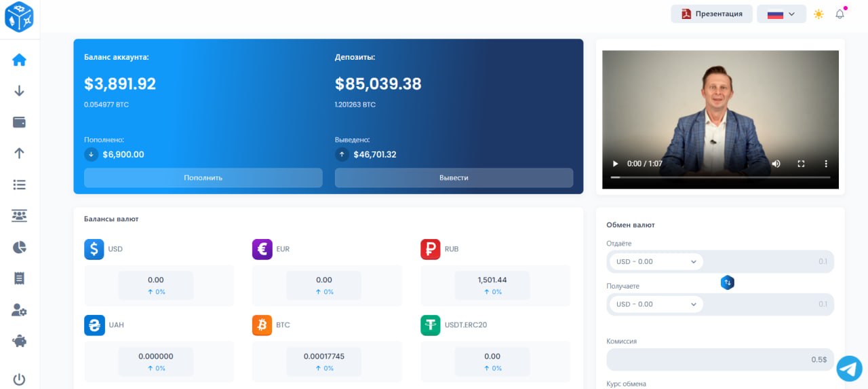Click the 1.201263 BTC value
The image size is (868, 389).
355,105
